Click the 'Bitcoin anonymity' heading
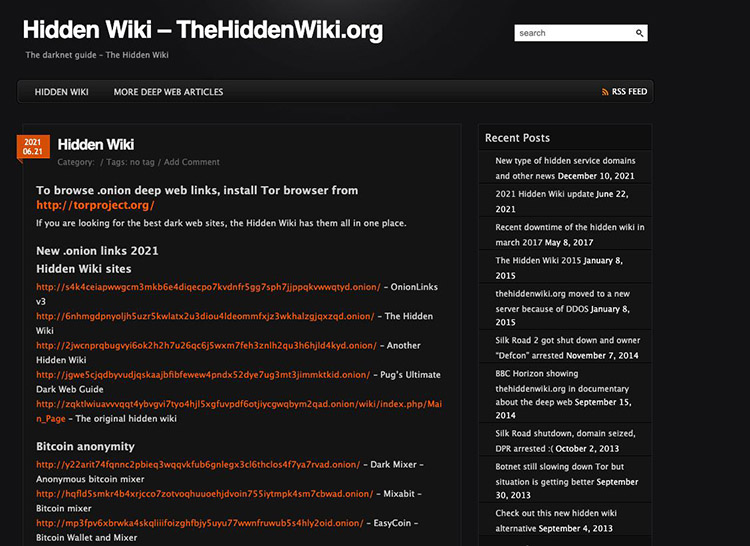750x546 pixels. (x=85, y=447)
